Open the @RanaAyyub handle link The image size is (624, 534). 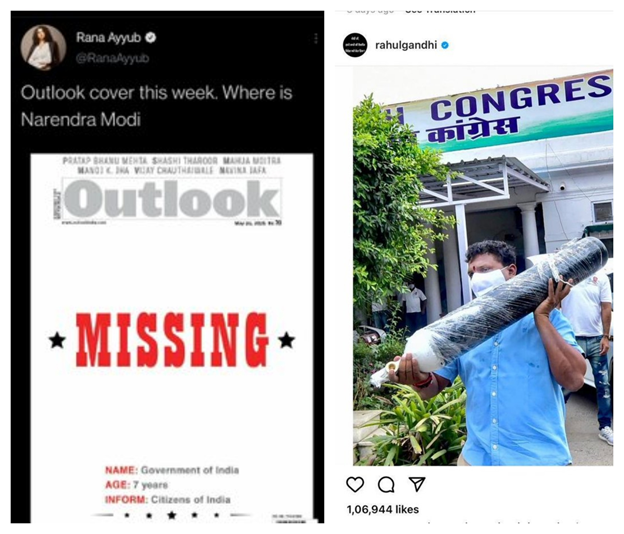[x=112, y=58]
